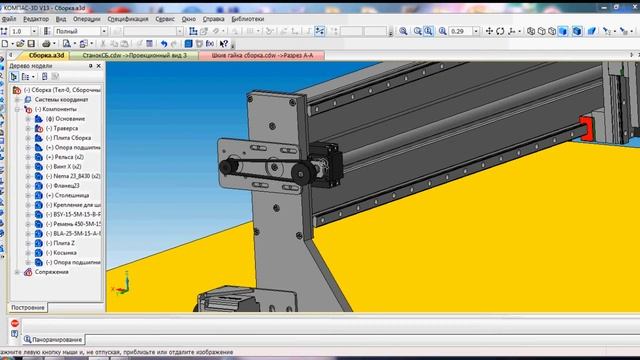Screen dimensions: 640x360
Task: Expand the Сопряжения node
Action: 17,272
